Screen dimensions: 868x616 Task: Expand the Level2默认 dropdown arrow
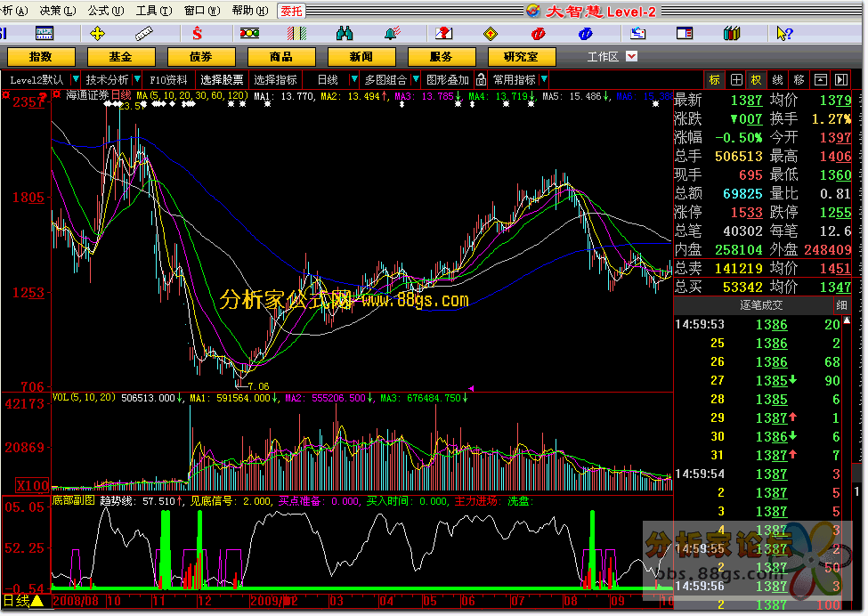point(76,80)
